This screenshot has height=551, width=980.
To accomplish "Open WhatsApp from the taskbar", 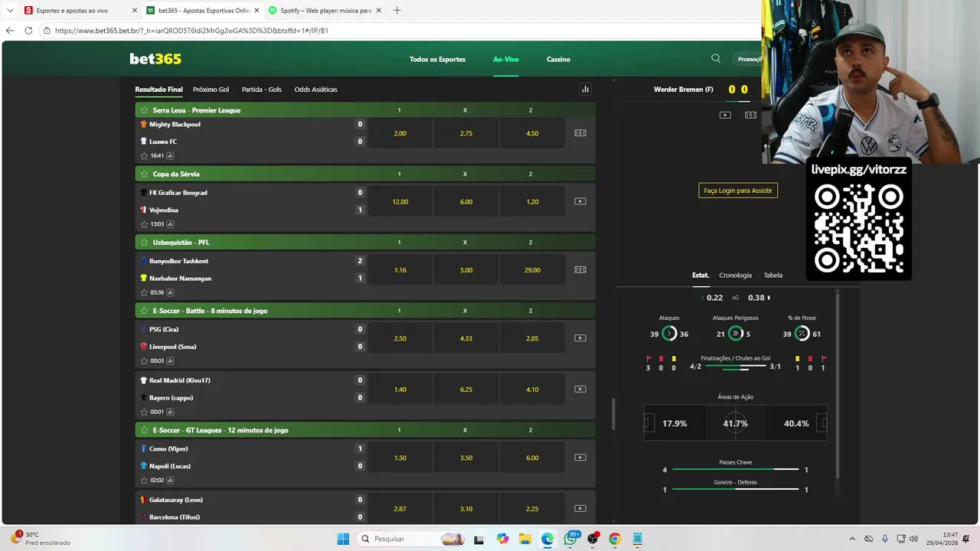I will coord(570,539).
